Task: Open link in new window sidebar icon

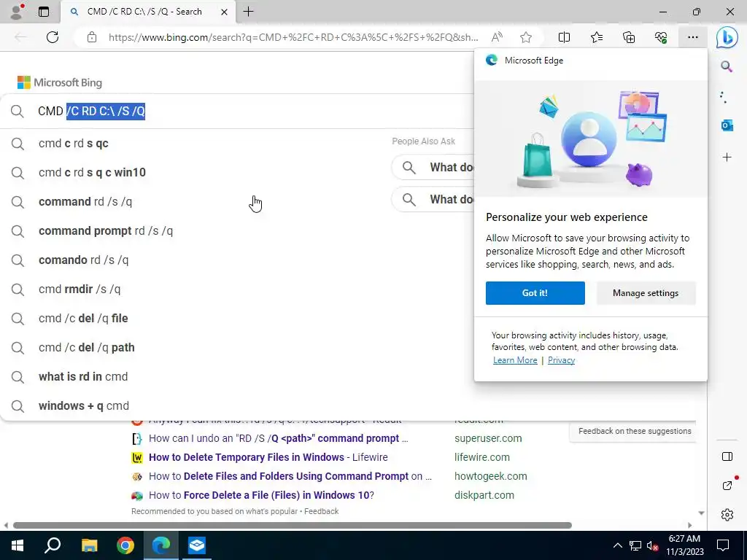Action: tap(727, 485)
